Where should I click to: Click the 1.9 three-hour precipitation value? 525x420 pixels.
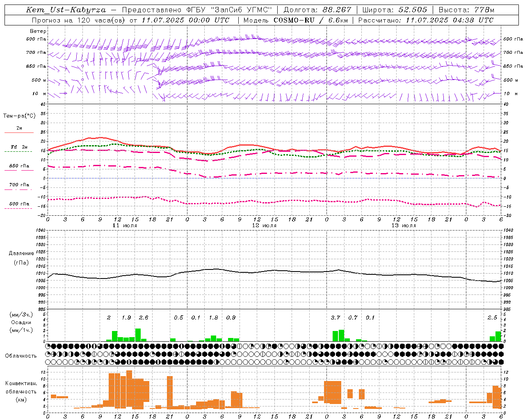click(x=126, y=318)
